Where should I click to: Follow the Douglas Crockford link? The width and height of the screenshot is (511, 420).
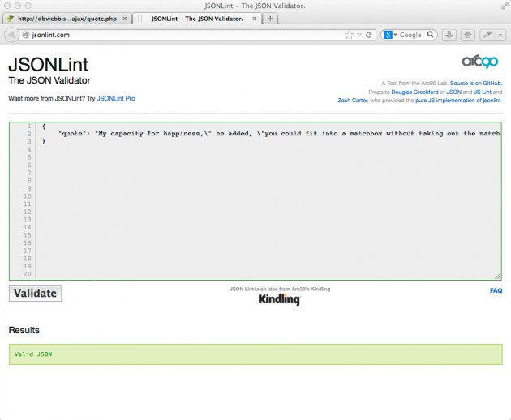[x=414, y=92]
